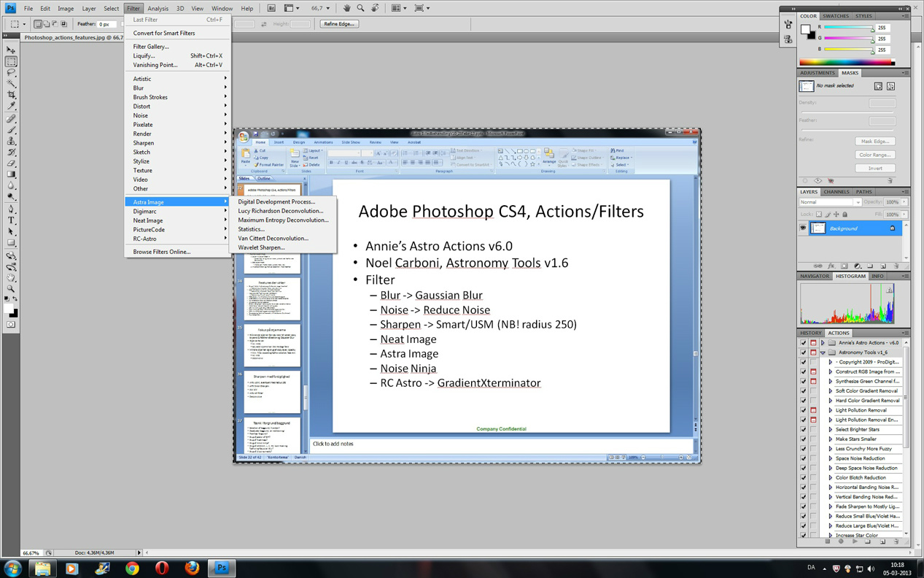
Task: Click the trash icon in the Actions panel
Action: pyautogui.click(x=896, y=542)
